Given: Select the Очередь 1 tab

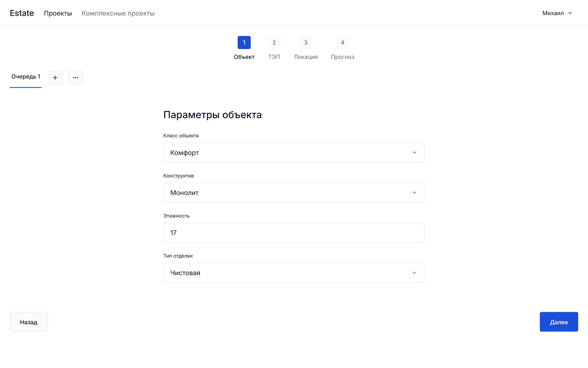Looking at the screenshot, I should coord(26,77).
